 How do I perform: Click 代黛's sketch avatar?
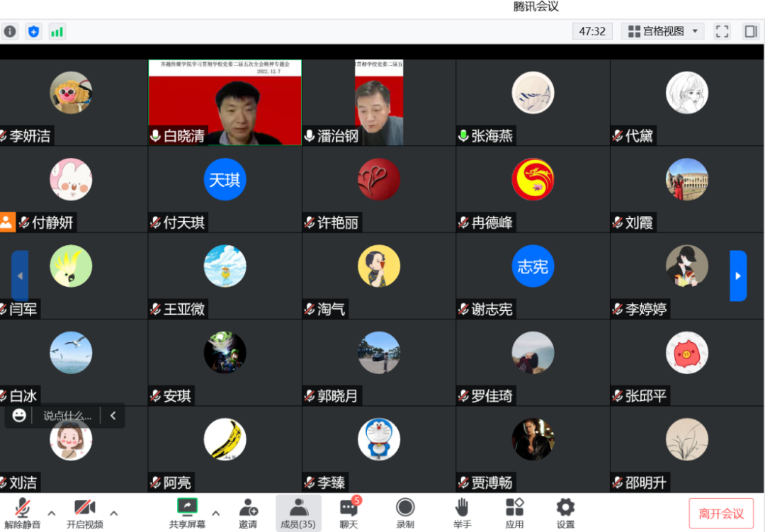[x=687, y=93]
